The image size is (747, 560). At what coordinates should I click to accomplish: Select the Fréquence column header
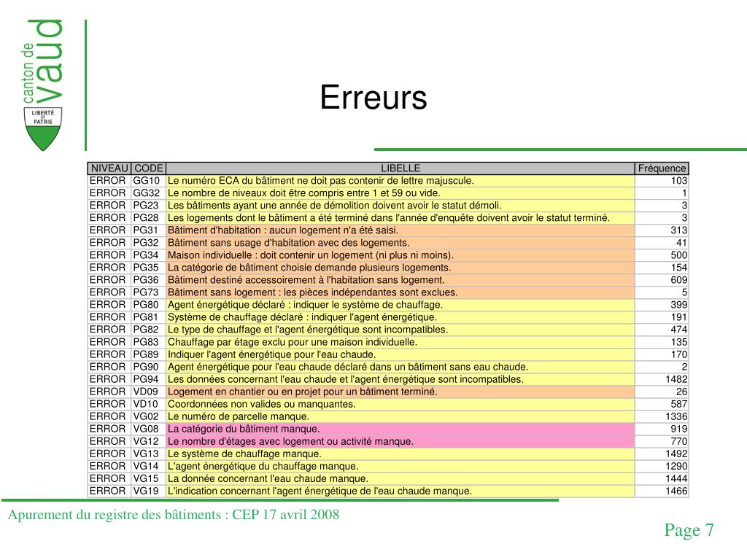pyautogui.click(x=662, y=168)
